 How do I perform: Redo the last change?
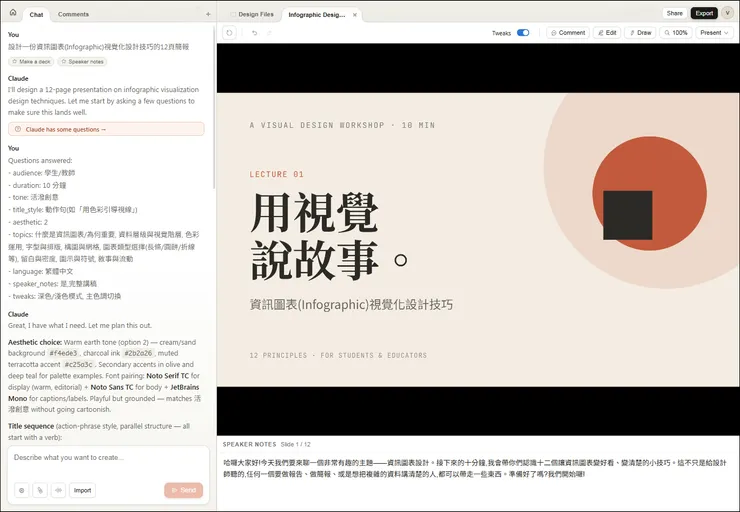(x=269, y=33)
